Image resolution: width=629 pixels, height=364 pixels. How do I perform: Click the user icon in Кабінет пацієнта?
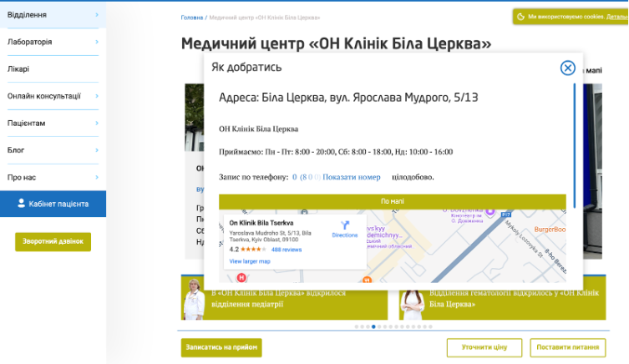[21, 203]
